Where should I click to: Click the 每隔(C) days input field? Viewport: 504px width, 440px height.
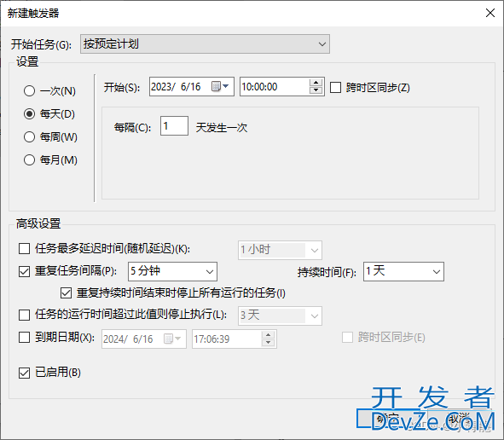coord(174,125)
